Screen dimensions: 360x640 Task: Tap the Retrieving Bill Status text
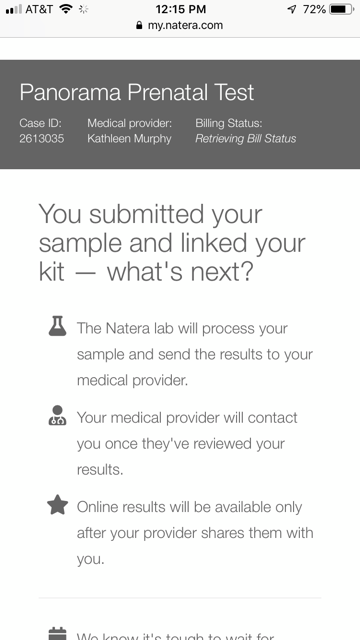[x=246, y=139]
